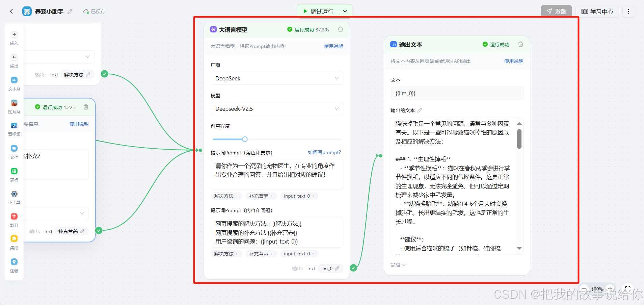This screenshot has width=644, height=305.
Task: Click the 已保存 cloud status icon
Action: [x=86, y=11]
